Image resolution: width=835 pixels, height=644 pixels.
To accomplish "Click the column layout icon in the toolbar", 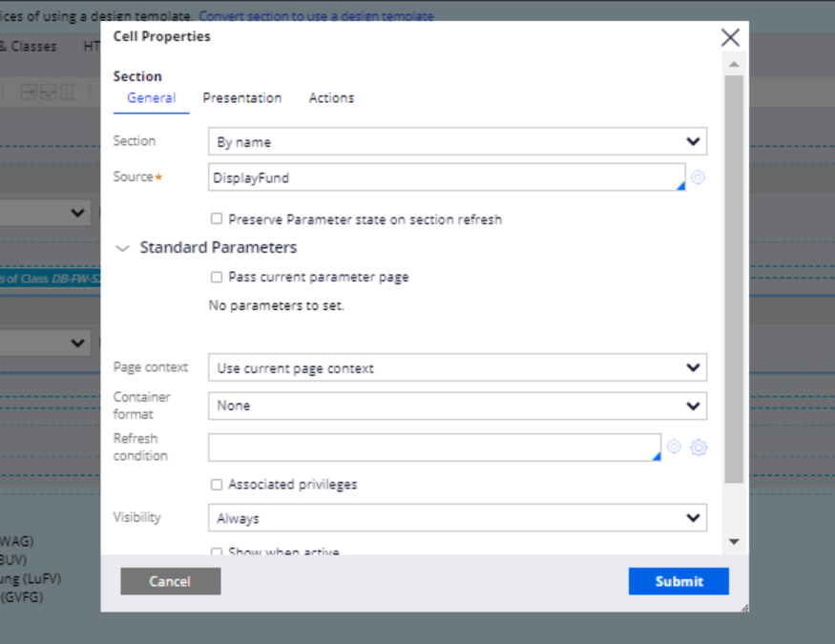I will (x=65, y=91).
